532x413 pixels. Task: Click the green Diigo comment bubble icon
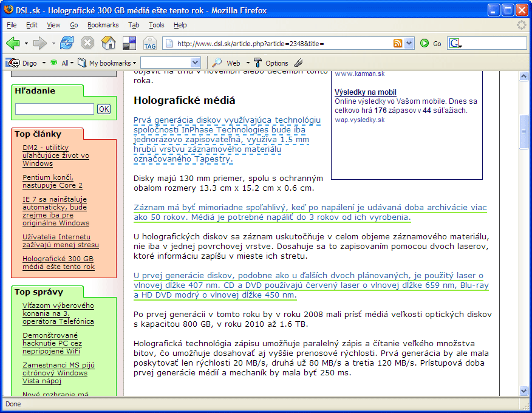click(53, 63)
